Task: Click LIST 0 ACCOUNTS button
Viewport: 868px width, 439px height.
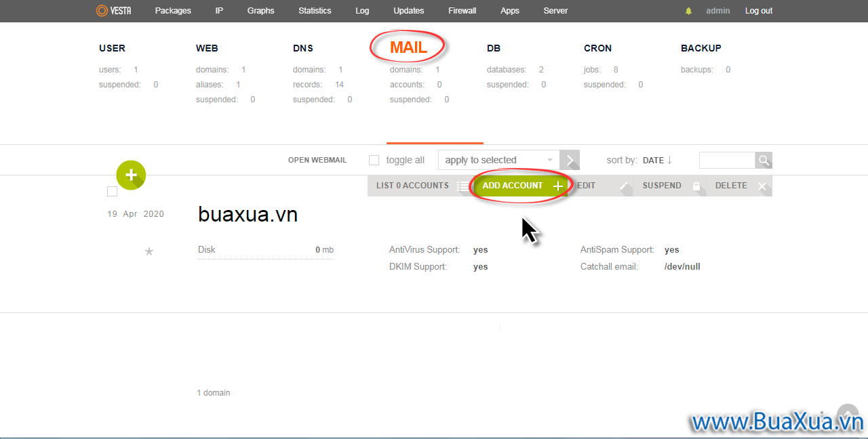Action: click(x=420, y=186)
